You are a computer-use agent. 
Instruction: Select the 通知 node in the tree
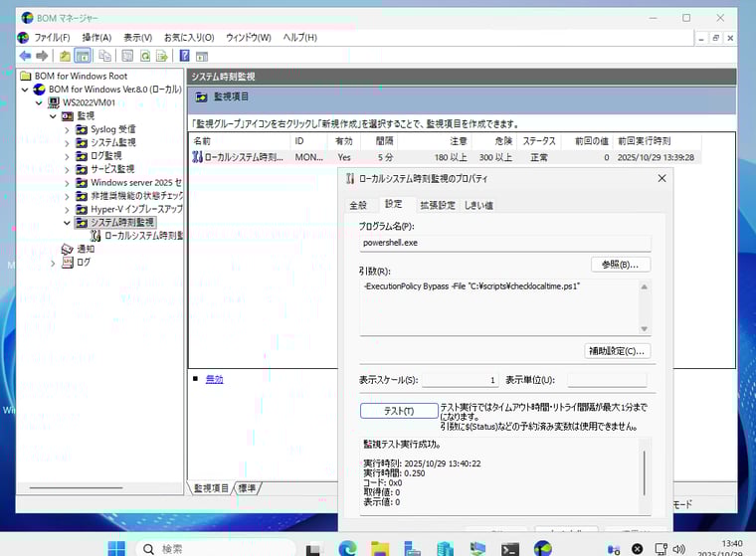click(86, 249)
